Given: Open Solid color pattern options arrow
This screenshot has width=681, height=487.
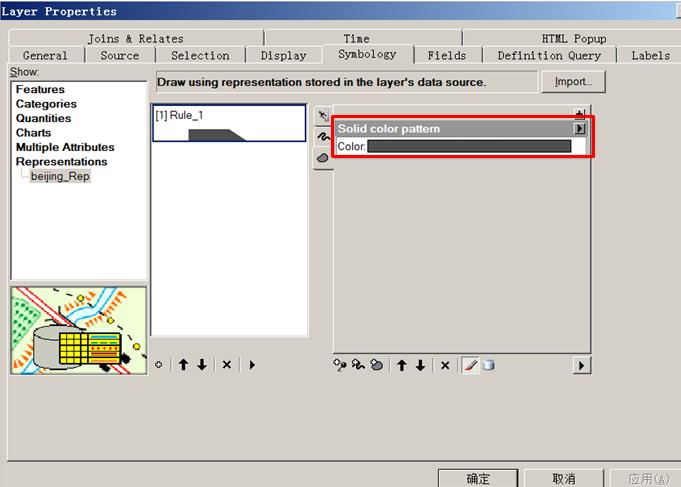Looking at the screenshot, I should [x=579, y=129].
